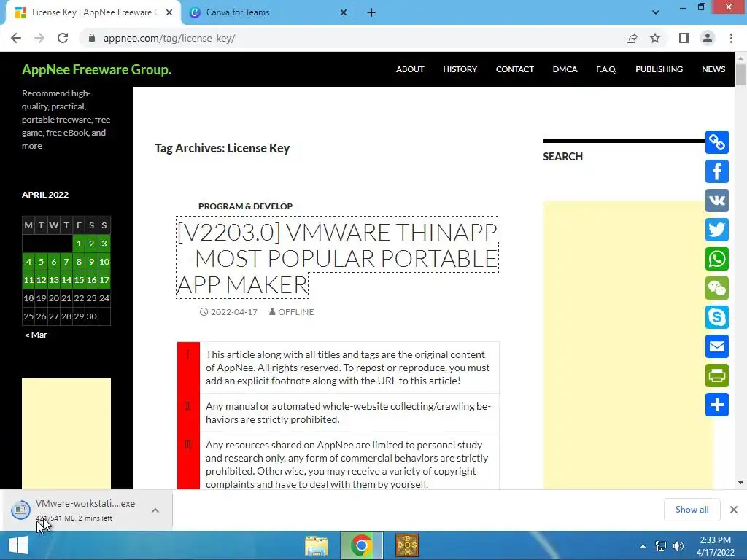Open the ABOUT menu item
The width and height of the screenshot is (747, 560).
[x=410, y=69]
